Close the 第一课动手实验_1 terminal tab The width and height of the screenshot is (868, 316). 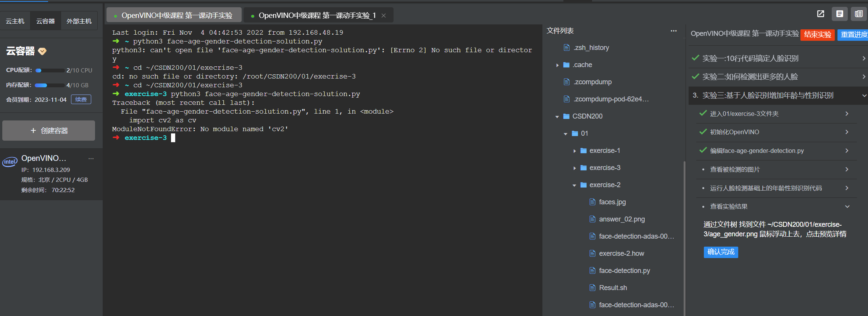[x=384, y=16]
